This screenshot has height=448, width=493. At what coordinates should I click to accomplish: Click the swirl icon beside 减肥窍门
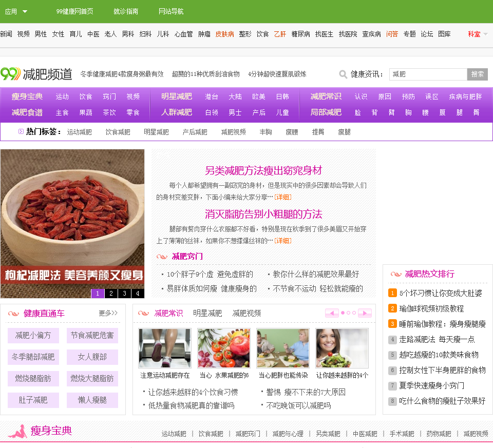click(x=162, y=257)
